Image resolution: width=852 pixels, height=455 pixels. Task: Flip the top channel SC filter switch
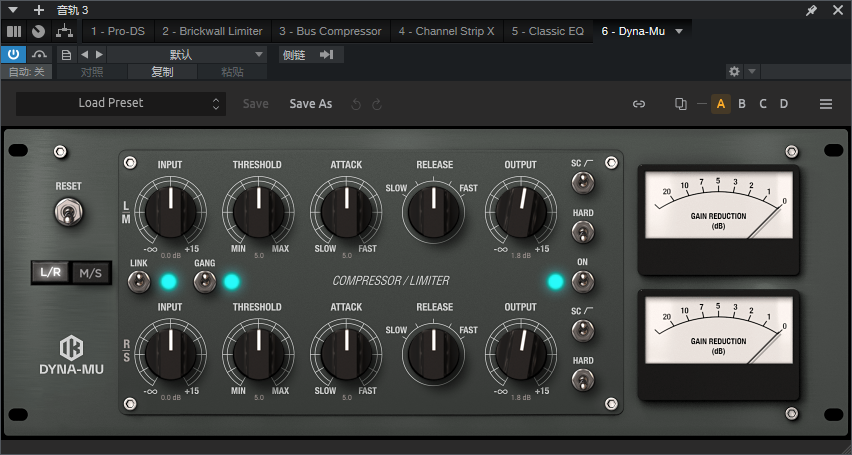(583, 182)
